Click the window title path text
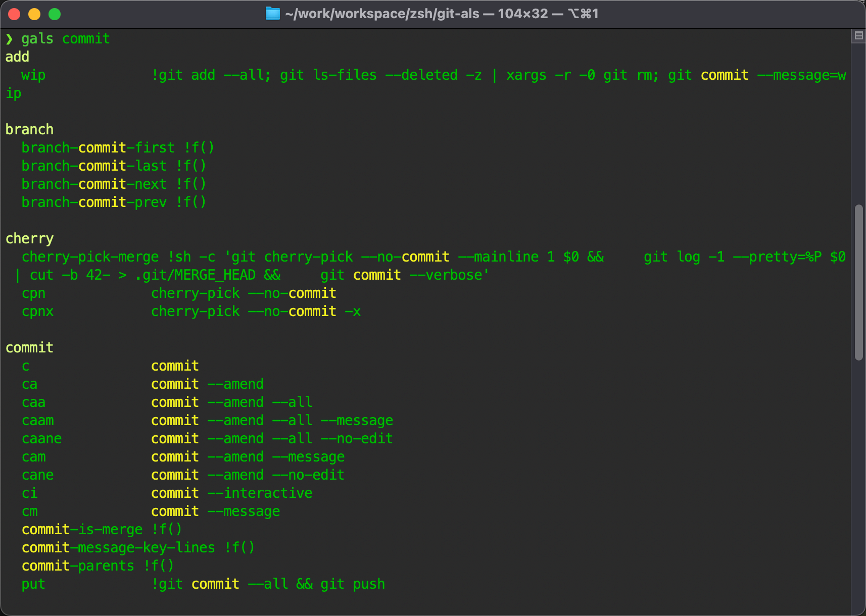 [x=441, y=14]
